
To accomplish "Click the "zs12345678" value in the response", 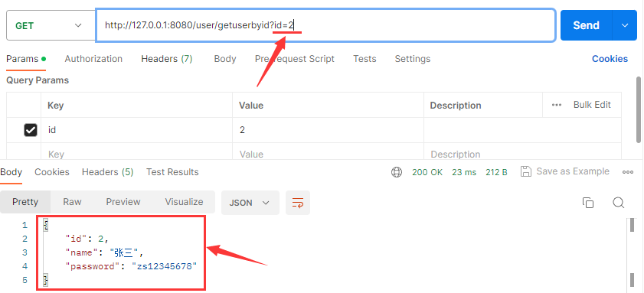I will click(165, 266).
